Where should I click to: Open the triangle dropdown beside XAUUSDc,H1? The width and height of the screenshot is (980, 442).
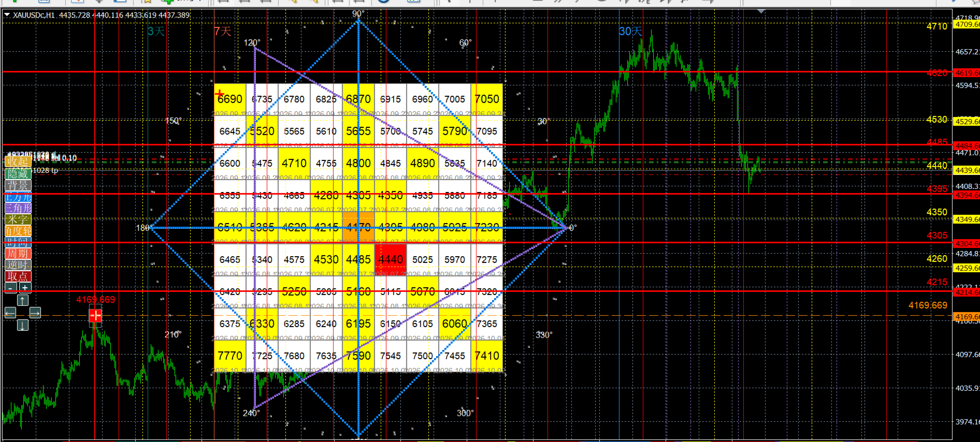[x=7, y=15]
